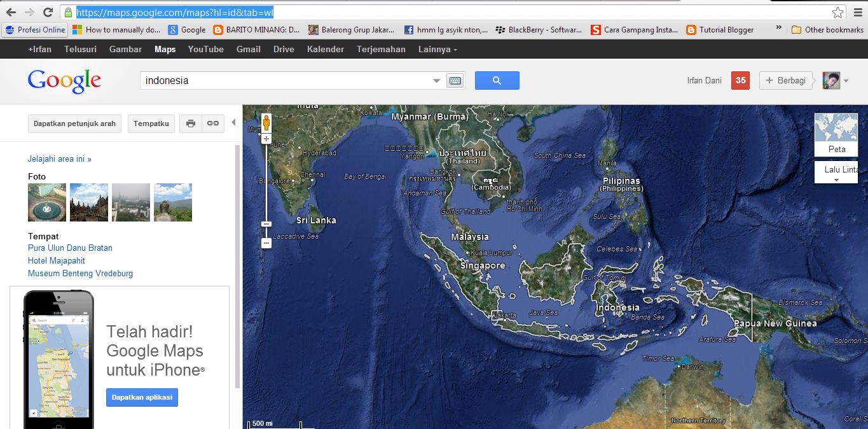Viewport: 868px width, 429px height.
Task: Click the print icon in the sidebar
Action: coord(190,123)
